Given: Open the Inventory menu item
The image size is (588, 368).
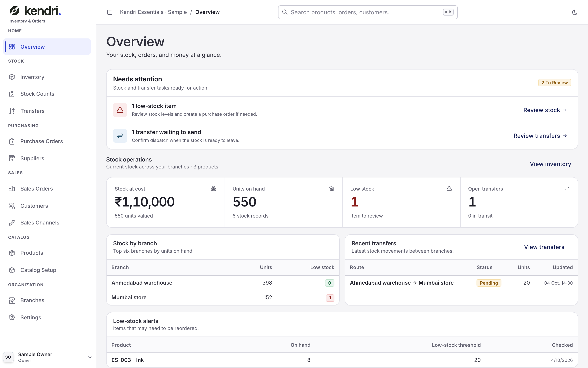Looking at the screenshot, I should point(47,77).
